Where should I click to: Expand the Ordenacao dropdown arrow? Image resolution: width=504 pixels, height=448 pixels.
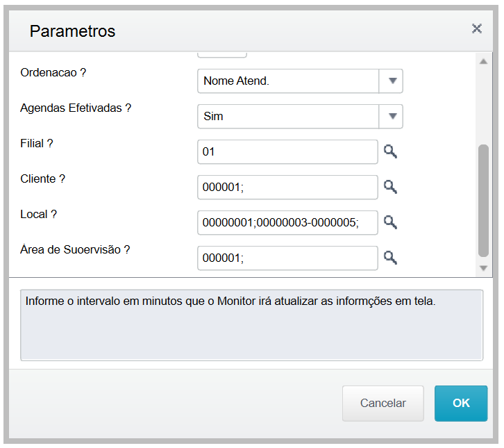point(392,81)
